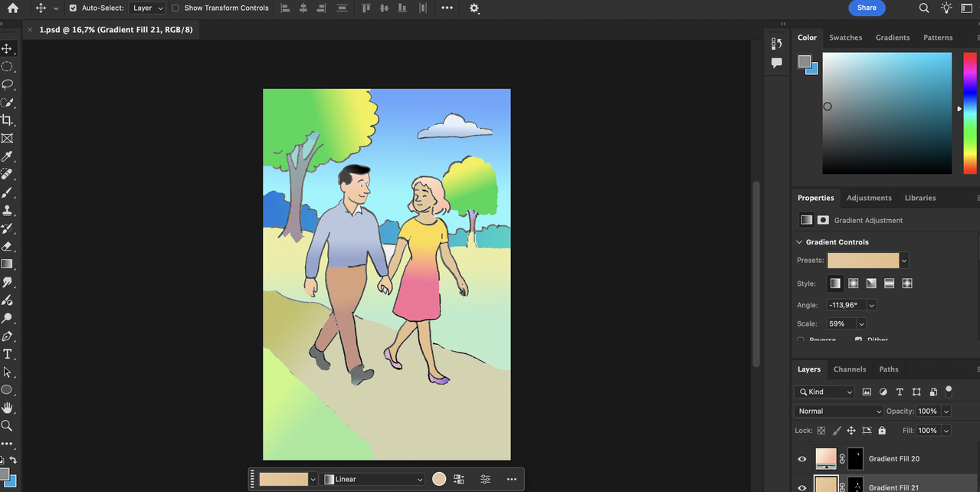Hide the Gradient Fill 20 layer
Screen dimensions: 980x492
tap(802, 459)
